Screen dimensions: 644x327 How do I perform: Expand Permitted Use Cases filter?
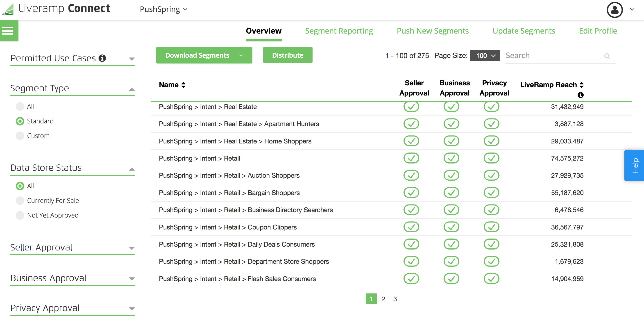point(132,59)
